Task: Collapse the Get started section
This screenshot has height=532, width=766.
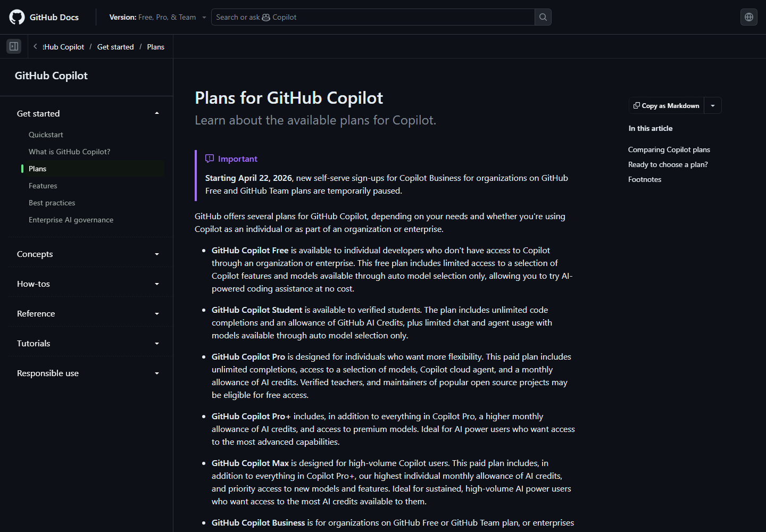Action: (x=87, y=113)
